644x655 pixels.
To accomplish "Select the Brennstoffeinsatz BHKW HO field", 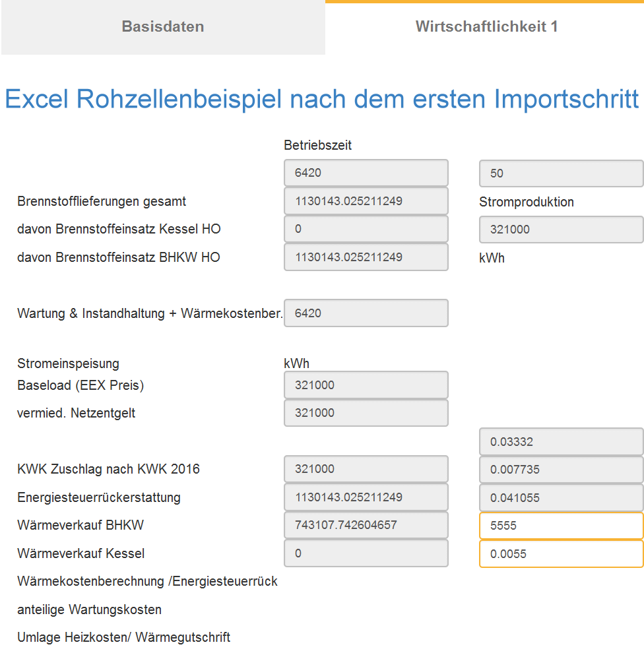I will (366, 257).
